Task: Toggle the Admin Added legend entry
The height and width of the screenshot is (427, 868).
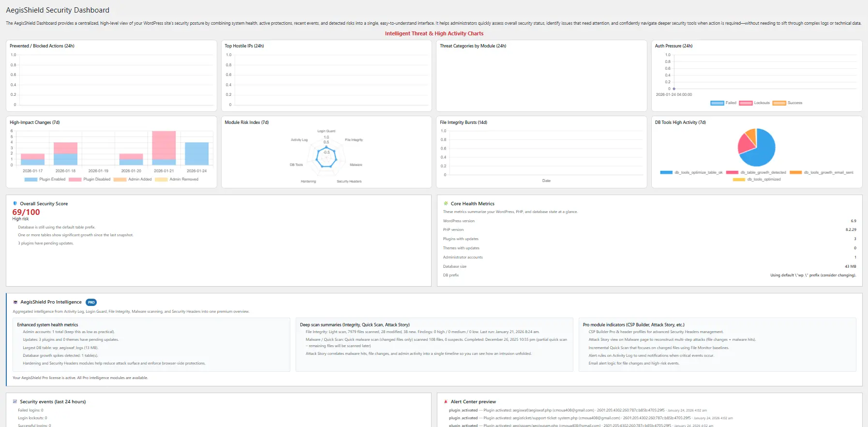Action: click(133, 180)
